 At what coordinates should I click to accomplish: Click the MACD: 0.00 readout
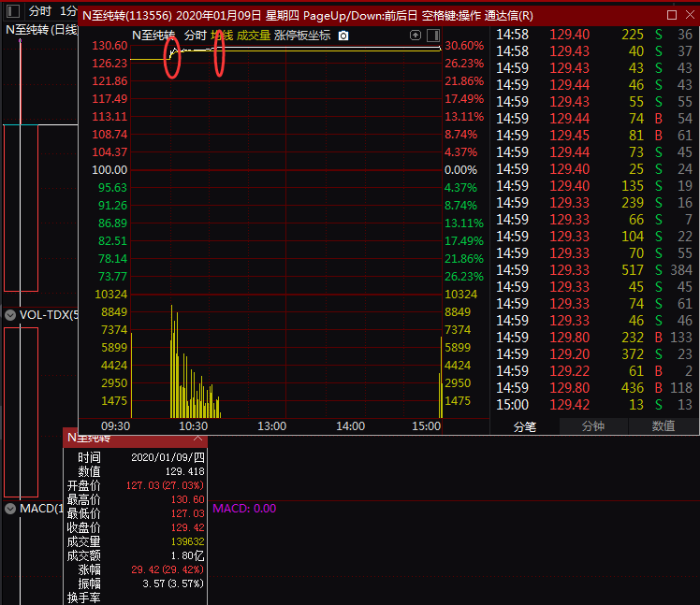tap(244, 509)
